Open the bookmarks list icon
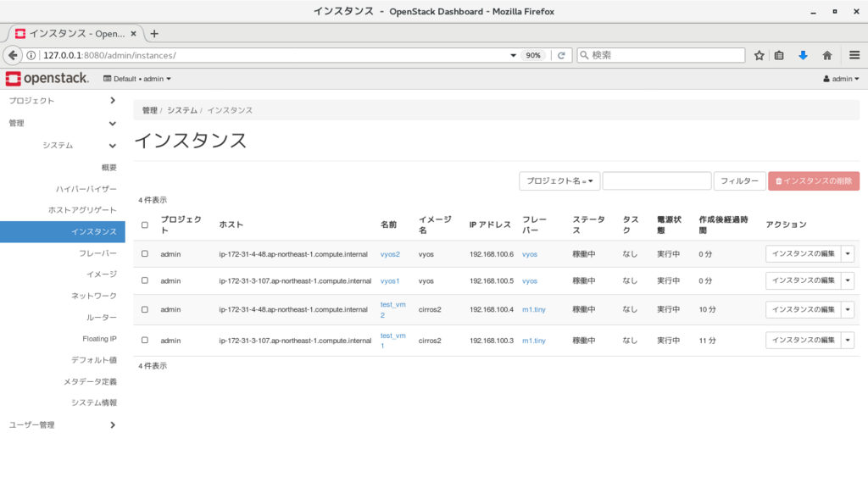 coord(779,55)
